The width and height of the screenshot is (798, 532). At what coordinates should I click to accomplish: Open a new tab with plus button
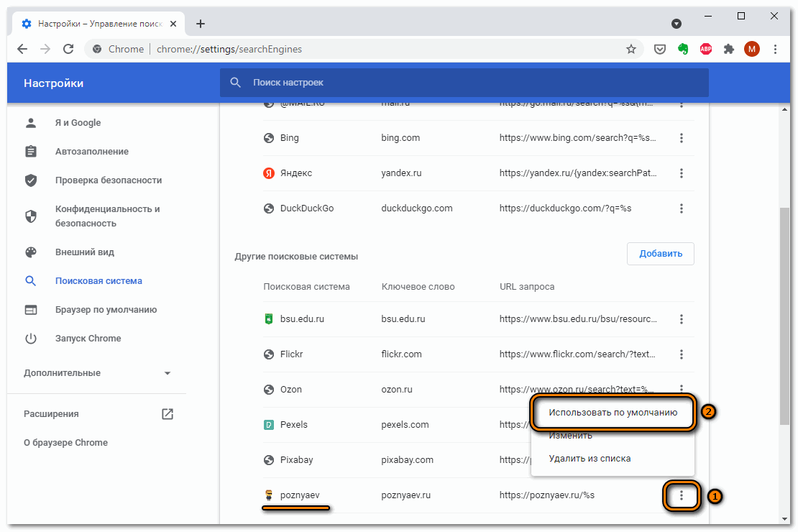coord(201,24)
